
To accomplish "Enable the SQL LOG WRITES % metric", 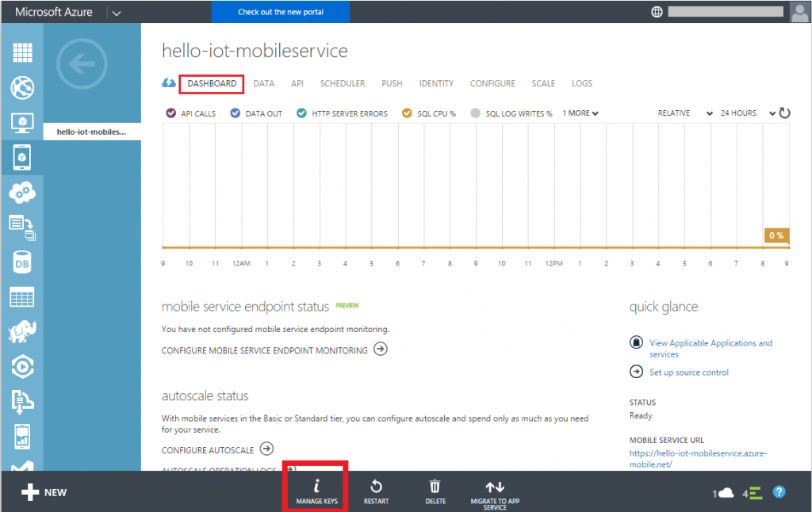I will 511,113.
